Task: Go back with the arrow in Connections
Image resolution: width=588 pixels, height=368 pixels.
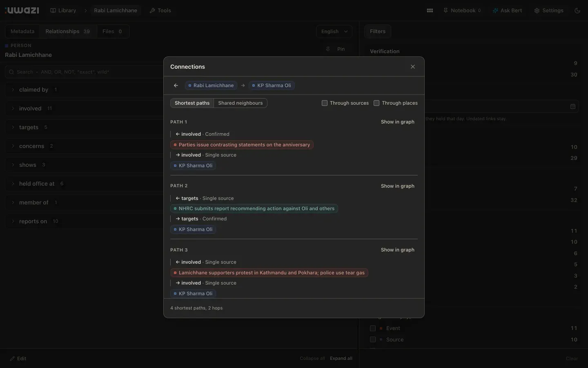Action: pyautogui.click(x=176, y=85)
